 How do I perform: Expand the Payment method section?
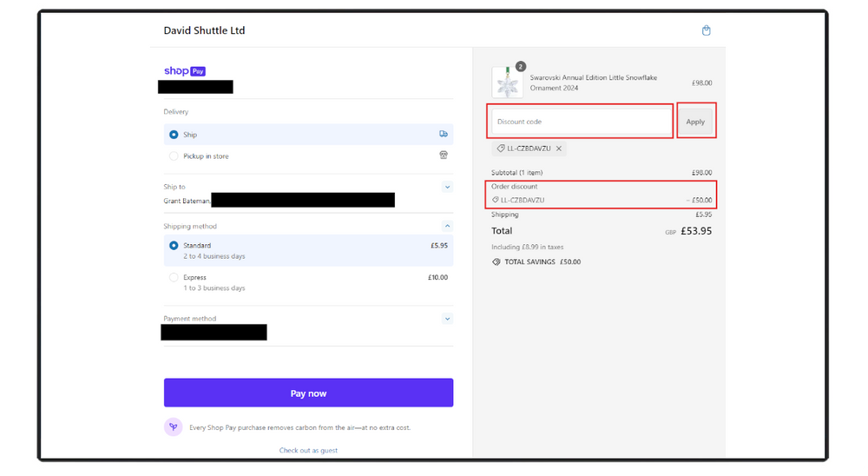pos(447,319)
